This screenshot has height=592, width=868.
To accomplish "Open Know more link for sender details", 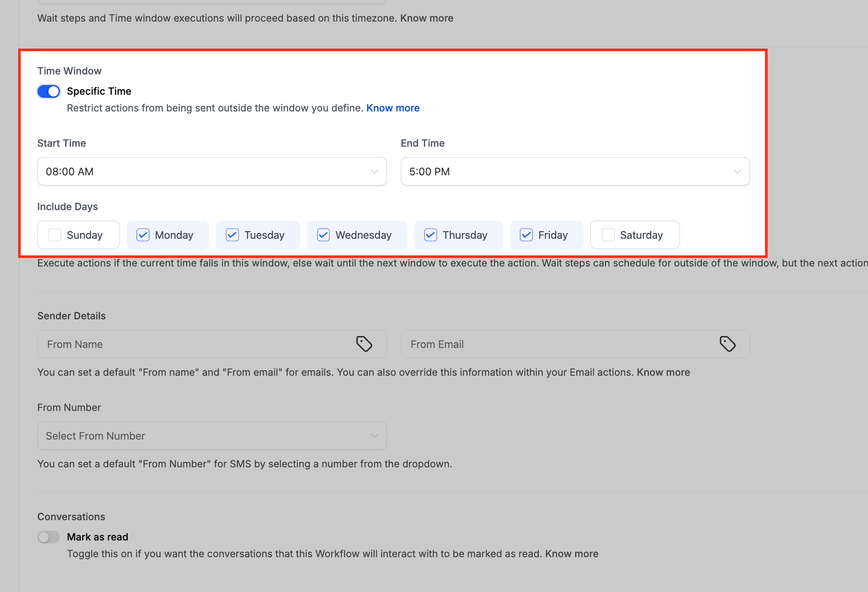I will (x=663, y=372).
